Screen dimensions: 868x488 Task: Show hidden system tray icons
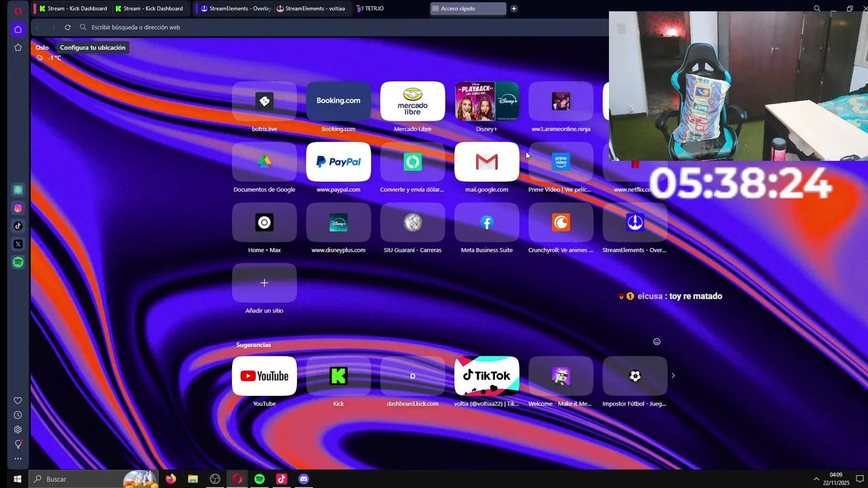[816, 479]
